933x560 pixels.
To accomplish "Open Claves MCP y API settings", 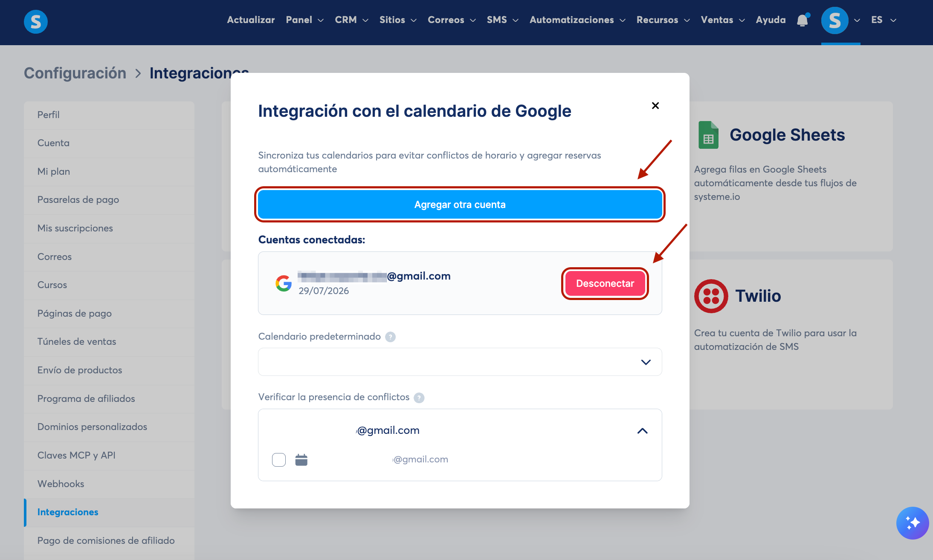I will 109,456.
